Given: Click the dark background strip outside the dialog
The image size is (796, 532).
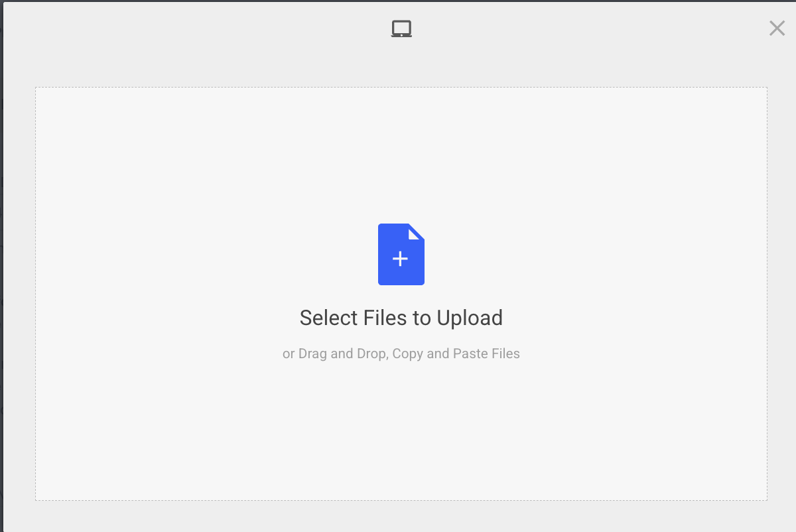Looking at the screenshot, I should click(1, 265).
